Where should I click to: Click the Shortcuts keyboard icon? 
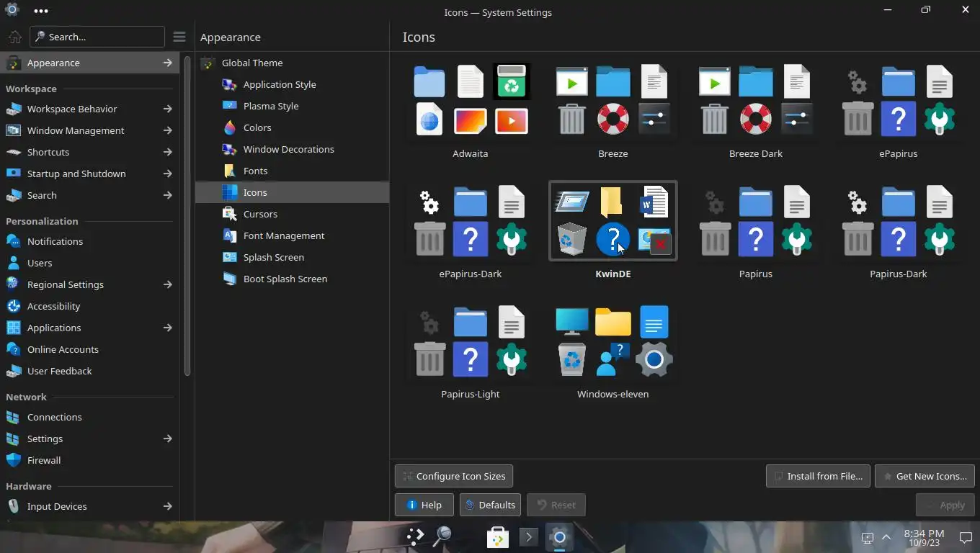click(14, 152)
